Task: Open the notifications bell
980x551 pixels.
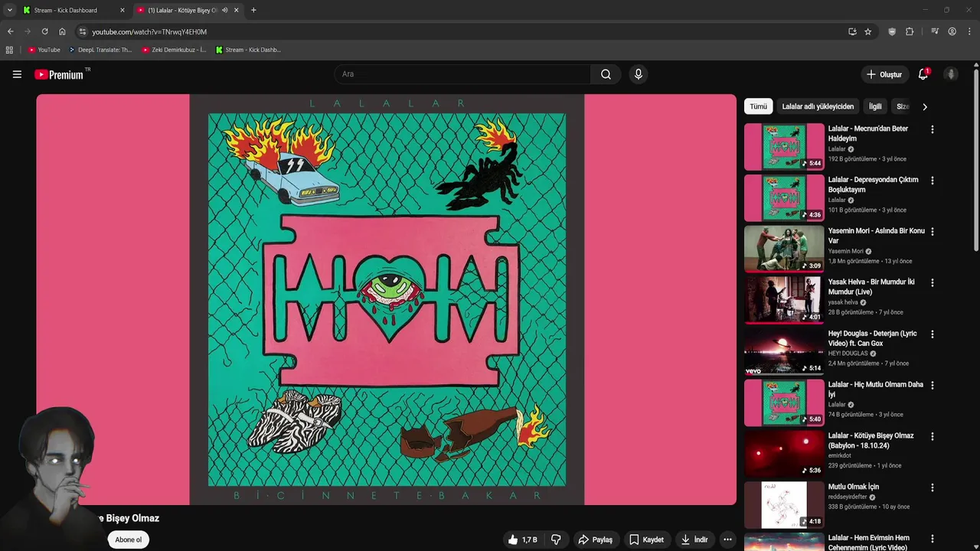Action: point(923,74)
